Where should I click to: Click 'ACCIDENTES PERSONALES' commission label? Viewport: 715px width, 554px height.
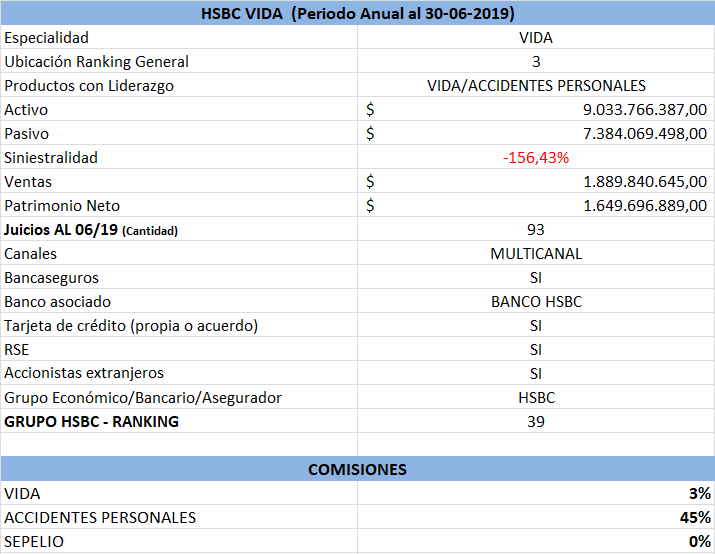100,518
